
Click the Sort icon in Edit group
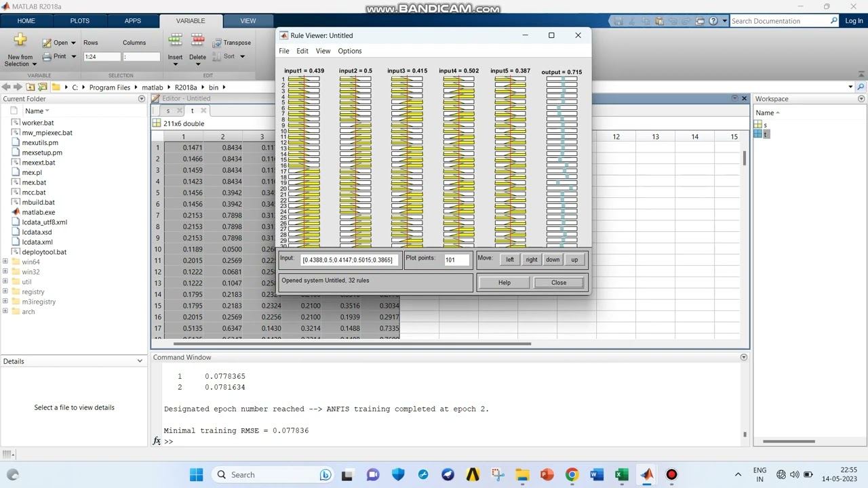coord(217,56)
